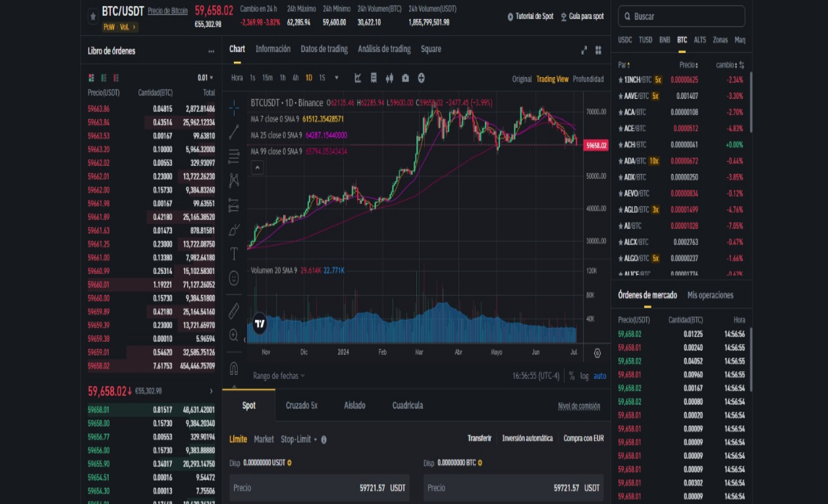
Task: Open the technical indicators chart icon
Action: click(x=358, y=78)
